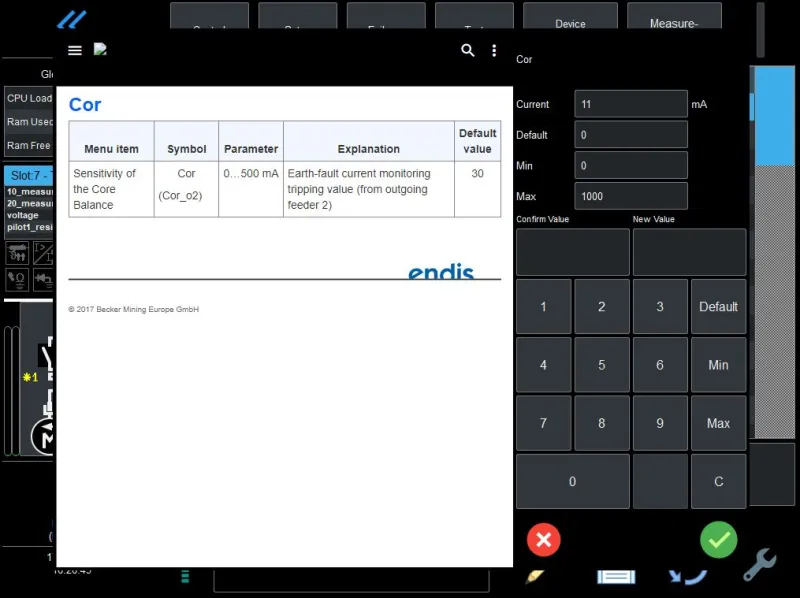Click the temperature sensor symbol icon
The width and height of the screenshot is (800, 598).
[17, 253]
